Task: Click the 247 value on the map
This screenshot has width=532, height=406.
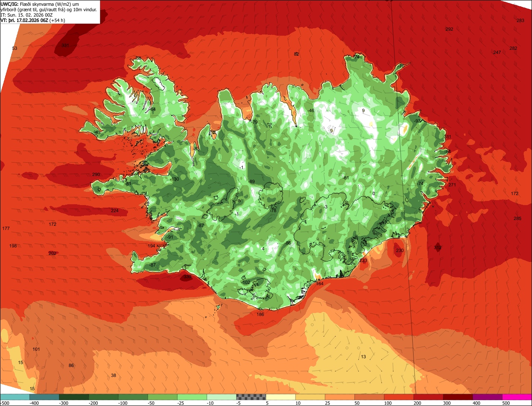Action: tap(497, 52)
